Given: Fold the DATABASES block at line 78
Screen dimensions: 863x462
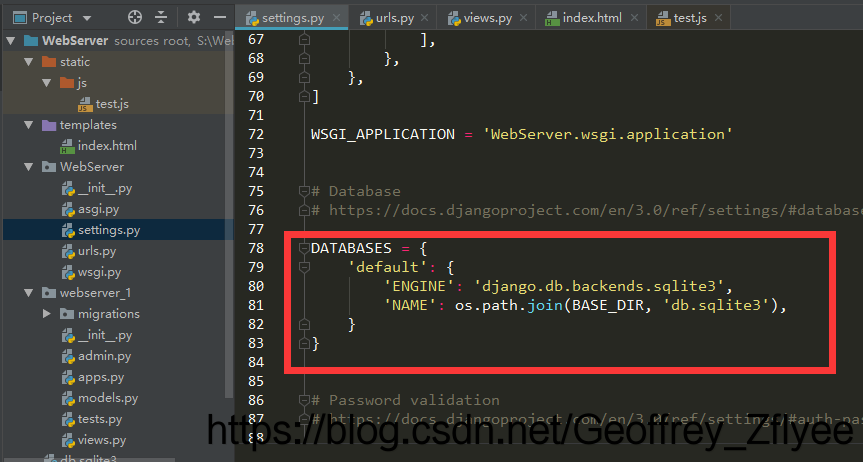Looking at the screenshot, I should tap(304, 248).
